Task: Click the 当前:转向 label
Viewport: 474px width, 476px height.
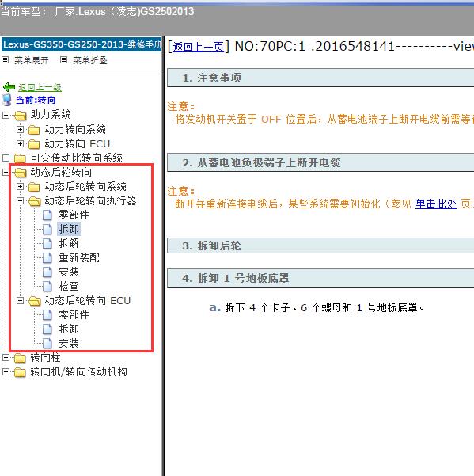Action: [x=36, y=100]
